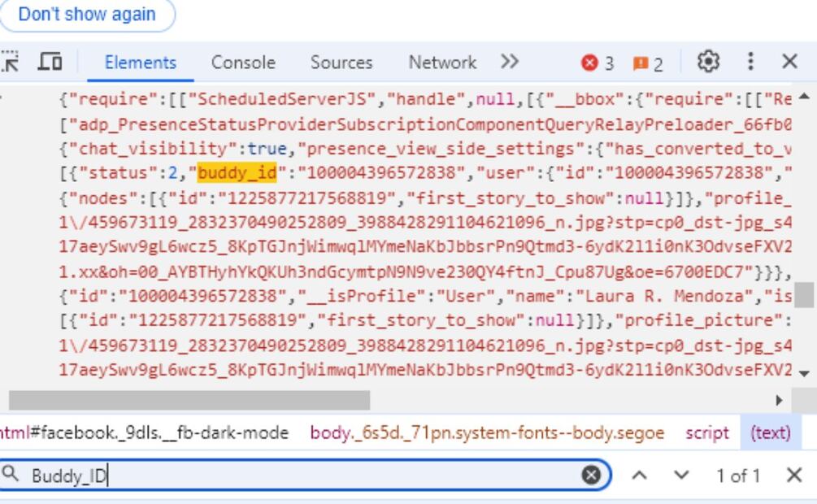
Task: Select body element in breadcrumb trail
Action: click(486, 433)
